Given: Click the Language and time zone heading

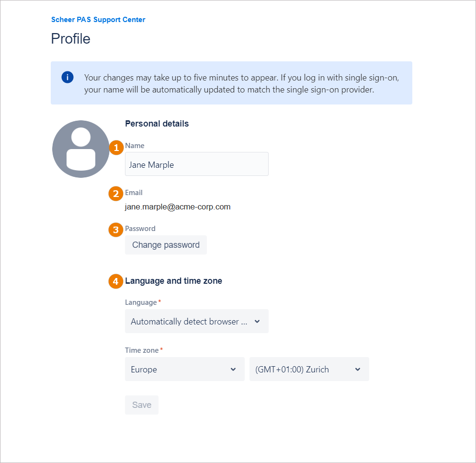Looking at the screenshot, I should pyautogui.click(x=173, y=281).
